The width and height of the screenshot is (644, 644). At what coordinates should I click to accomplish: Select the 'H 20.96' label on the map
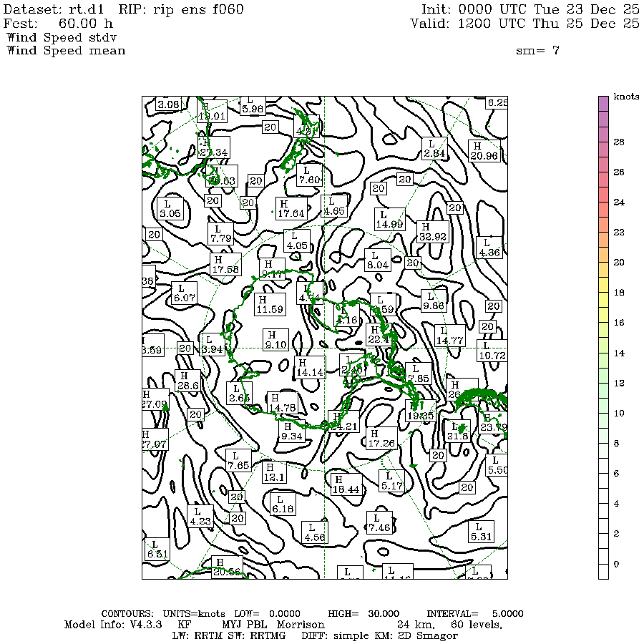click(x=484, y=151)
